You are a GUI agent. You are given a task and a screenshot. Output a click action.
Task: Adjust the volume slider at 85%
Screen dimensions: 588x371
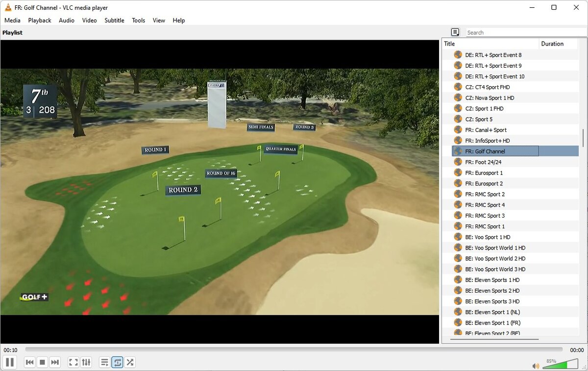(561, 364)
